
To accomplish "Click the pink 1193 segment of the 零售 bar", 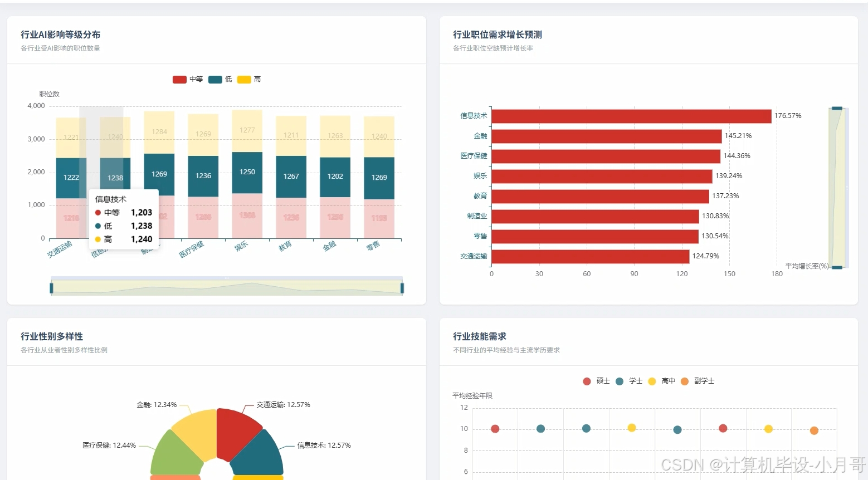I will click(379, 219).
